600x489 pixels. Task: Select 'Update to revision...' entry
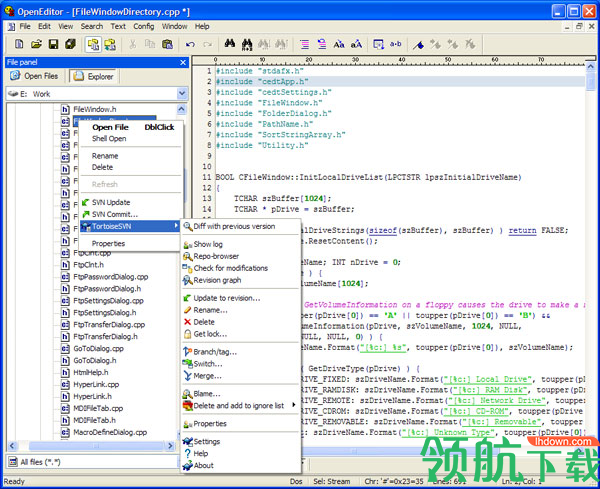coord(239,298)
